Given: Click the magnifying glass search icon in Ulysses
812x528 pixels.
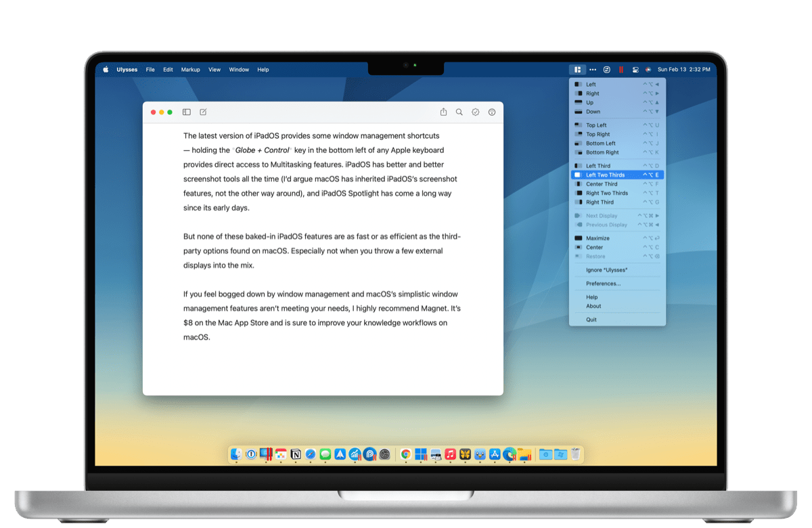Looking at the screenshot, I should [459, 112].
